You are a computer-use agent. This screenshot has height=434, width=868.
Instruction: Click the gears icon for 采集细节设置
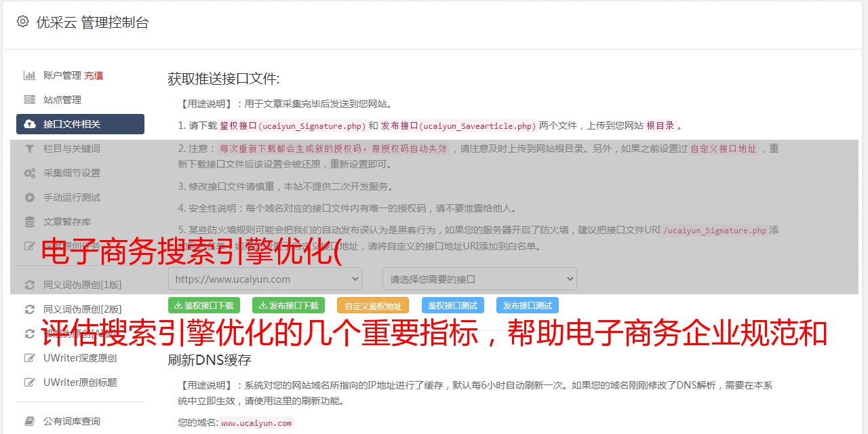30,173
